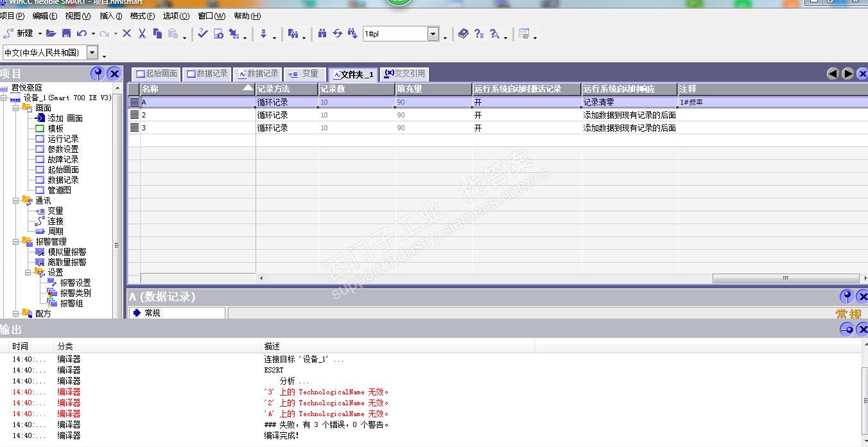Go to previous editor tab arrow

[833, 74]
